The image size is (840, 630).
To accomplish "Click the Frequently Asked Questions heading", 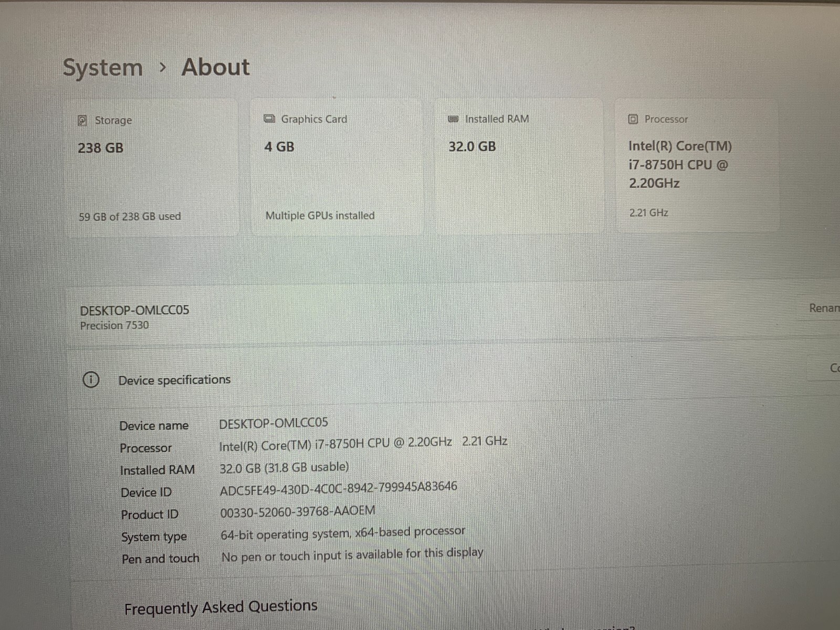I will pos(221,607).
